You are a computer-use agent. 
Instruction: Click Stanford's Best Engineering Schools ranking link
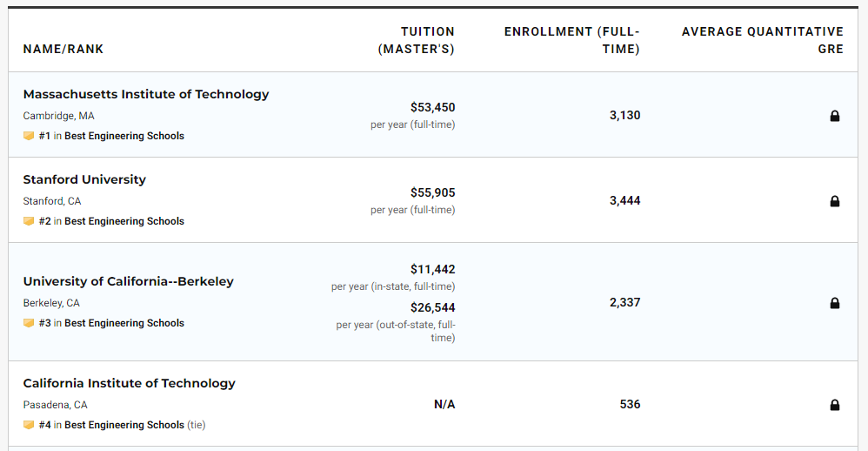click(x=124, y=221)
